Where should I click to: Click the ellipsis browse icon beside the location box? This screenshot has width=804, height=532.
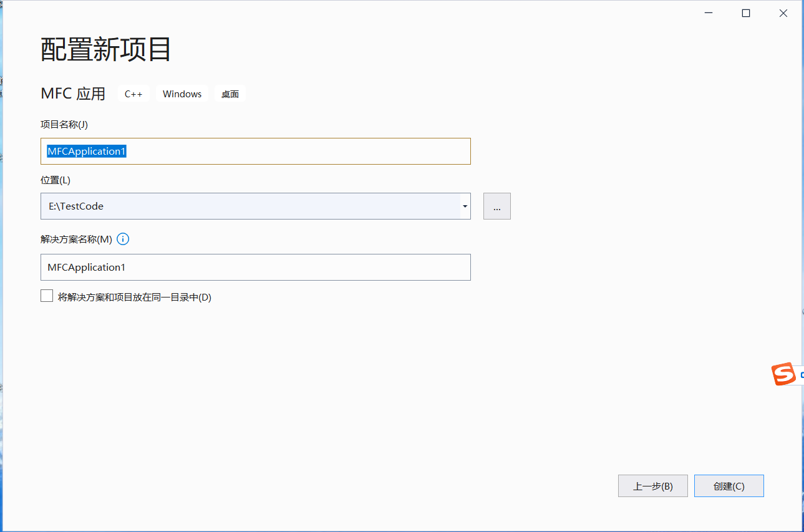pos(496,206)
